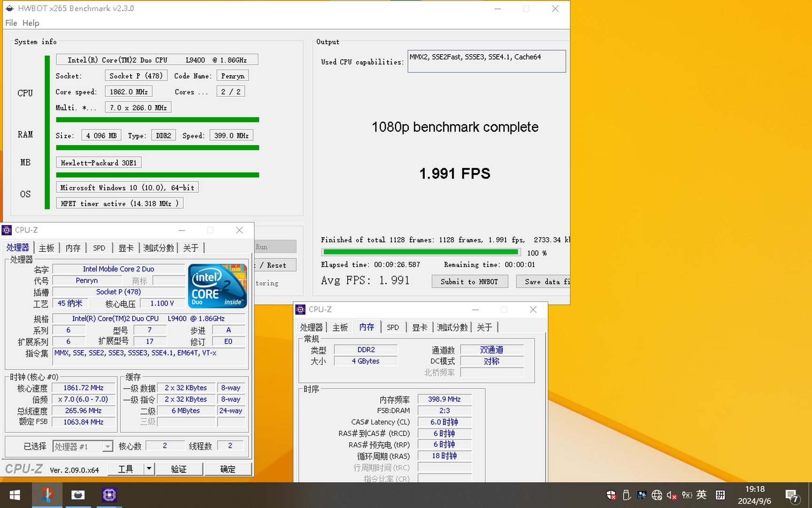Minimize the memory CPU-Z window
This screenshot has width=812, height=508.
point(476,310)
